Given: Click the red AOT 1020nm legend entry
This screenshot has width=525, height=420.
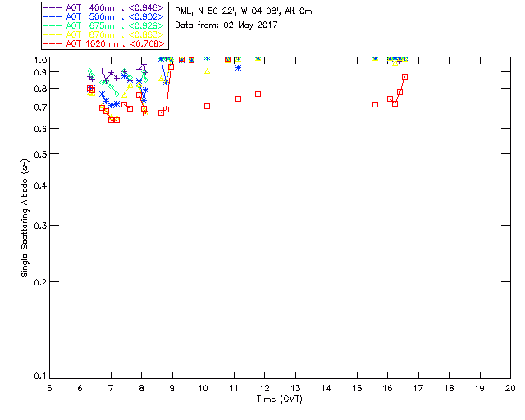Looking at the screenshot, I should [104, 43].
